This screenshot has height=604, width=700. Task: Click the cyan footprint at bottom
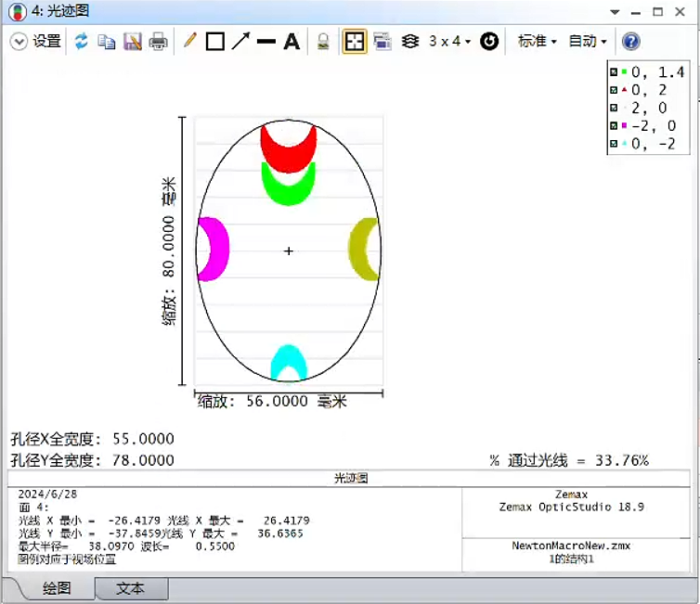click(289, 355)
